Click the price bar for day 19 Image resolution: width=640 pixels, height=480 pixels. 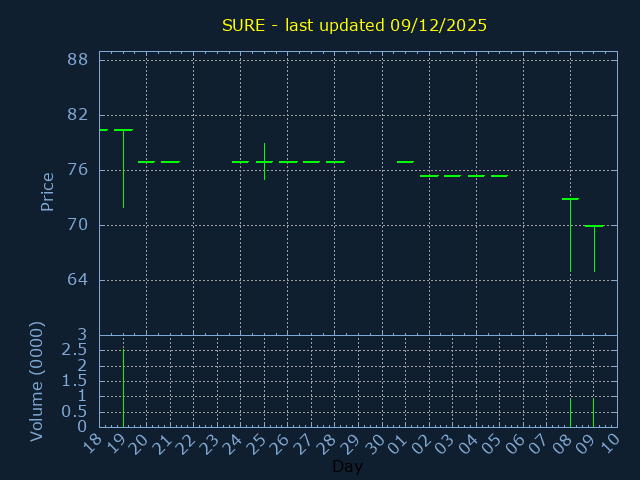pos(123,168)
